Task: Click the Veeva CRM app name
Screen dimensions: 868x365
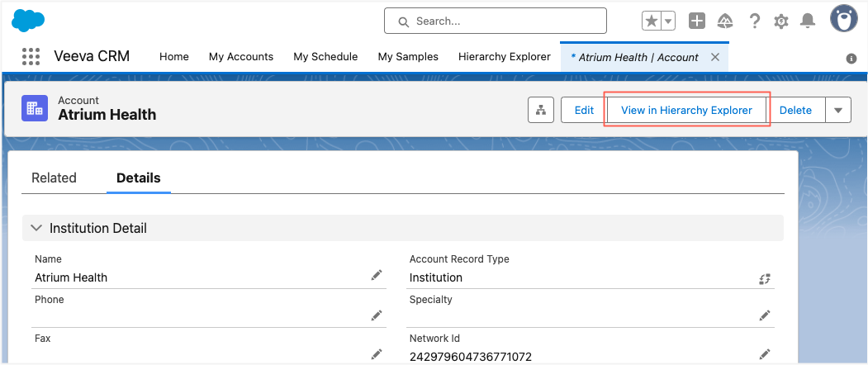Action: 92,56
